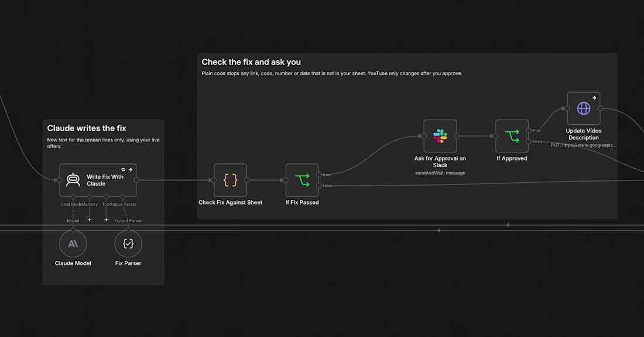Click the Output Parser connector diamond on agent node
This screenshot has width=644, height=337.
coord(122,196)
